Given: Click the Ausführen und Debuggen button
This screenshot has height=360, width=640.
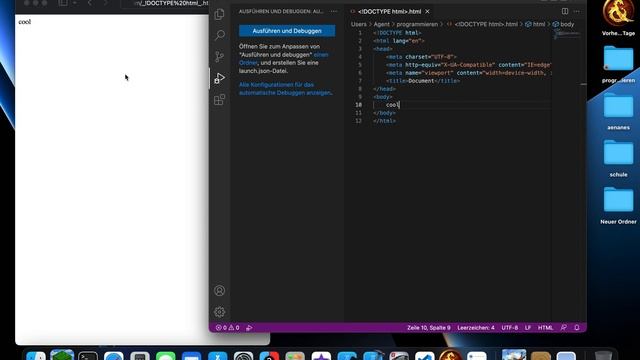Looking at the screenshot, I should [x=287, y=31].
